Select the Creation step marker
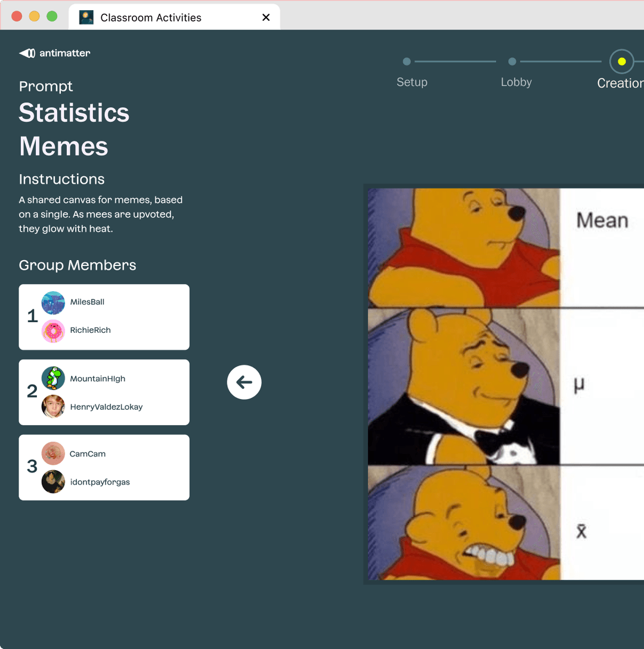 622,61
